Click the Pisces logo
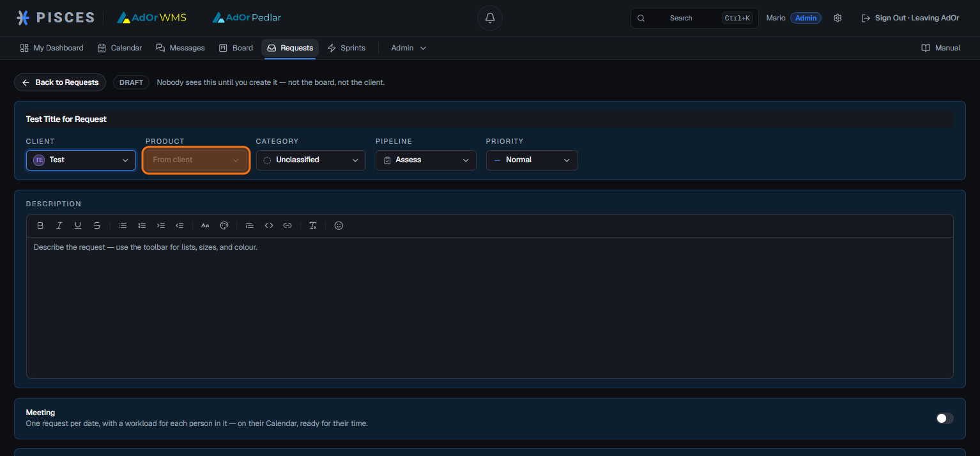 coord(56,18)
